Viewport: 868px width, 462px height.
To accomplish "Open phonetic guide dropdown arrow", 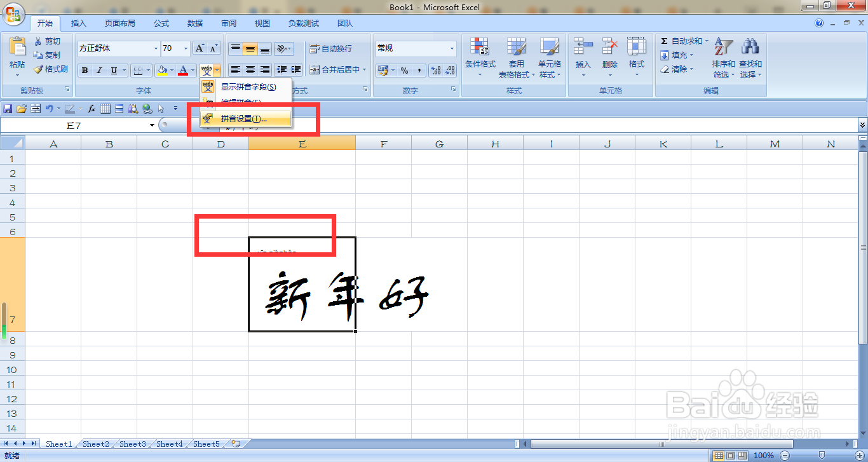I will [x=217, y=70].
